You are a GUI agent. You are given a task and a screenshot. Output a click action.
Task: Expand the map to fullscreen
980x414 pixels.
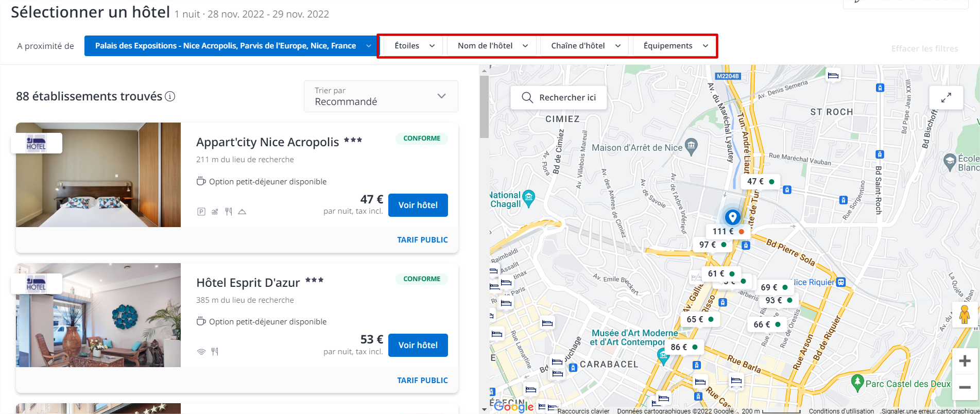click(x=946, y=97)
